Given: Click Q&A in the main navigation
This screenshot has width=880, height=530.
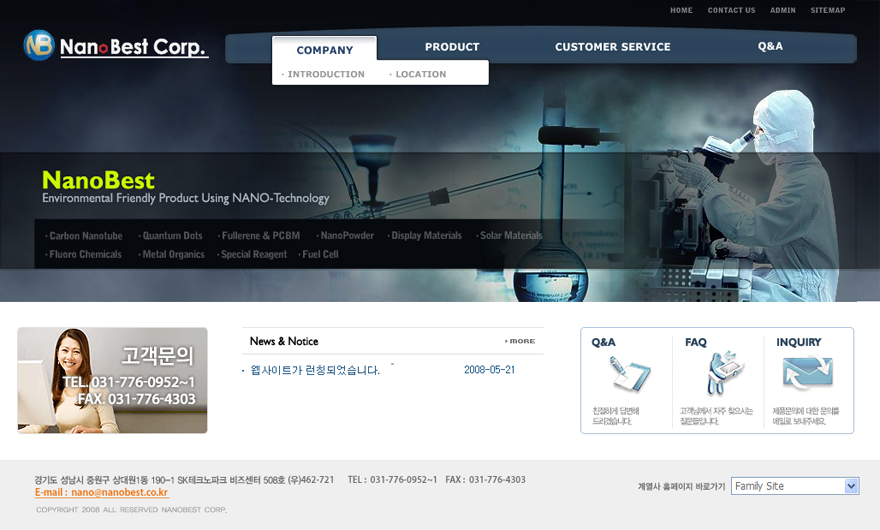Looking at the screenshot, I should click(770, 46).
